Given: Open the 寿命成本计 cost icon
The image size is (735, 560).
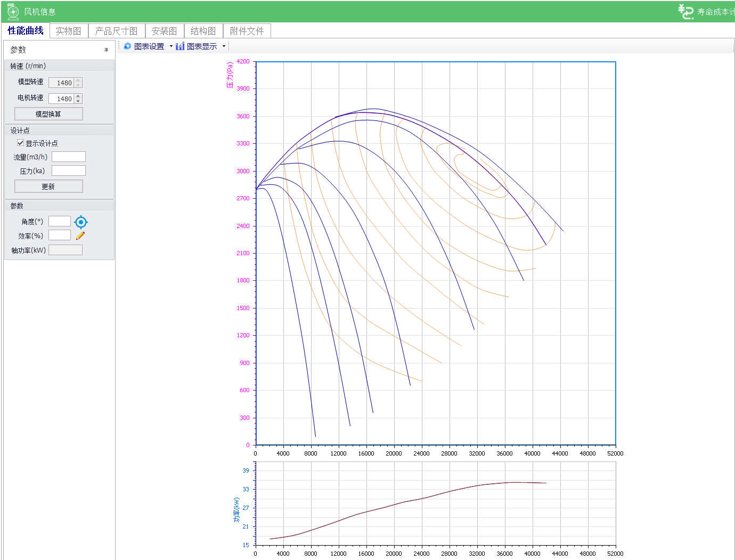Looking at the screenshot, I should (685, 11).
